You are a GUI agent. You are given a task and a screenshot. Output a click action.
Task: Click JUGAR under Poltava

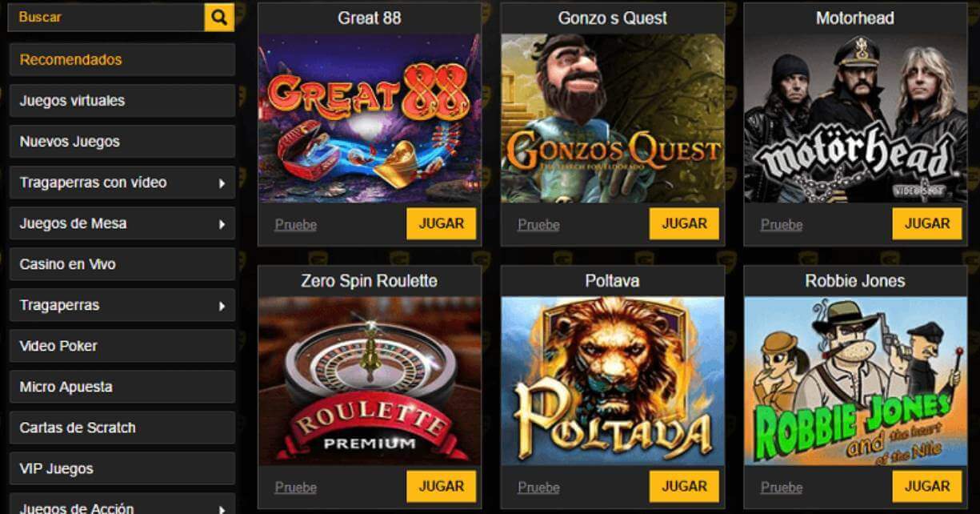click(684, 486)
